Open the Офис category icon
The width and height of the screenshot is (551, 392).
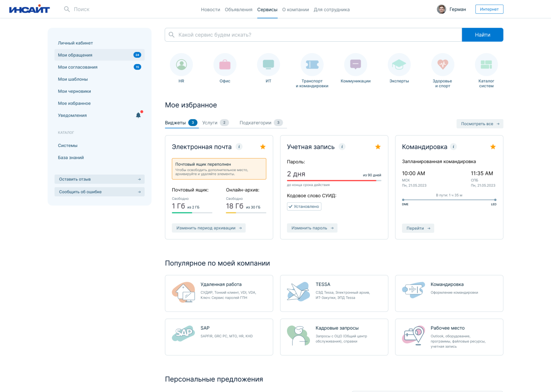pyautogui.click(x=225, y=65)
